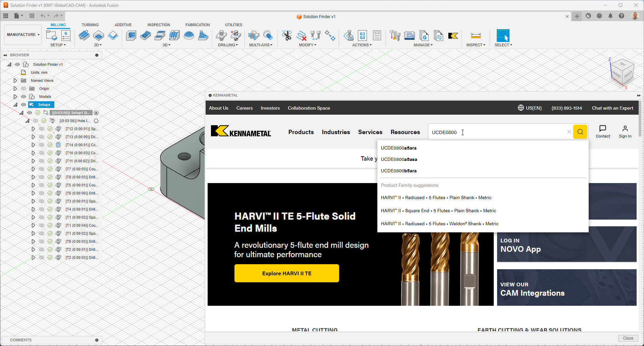Toggle visibility of the Origin folder
644x346 pixels.
(23, 89)
